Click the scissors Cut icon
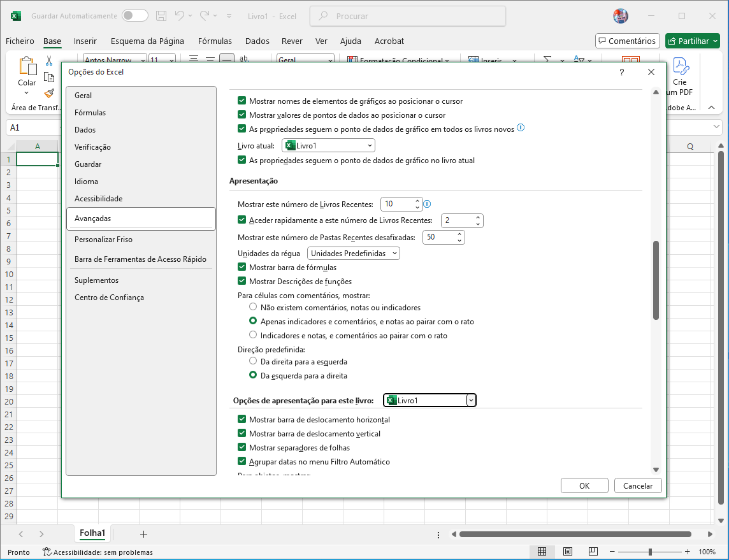 (x=49, y=61)
